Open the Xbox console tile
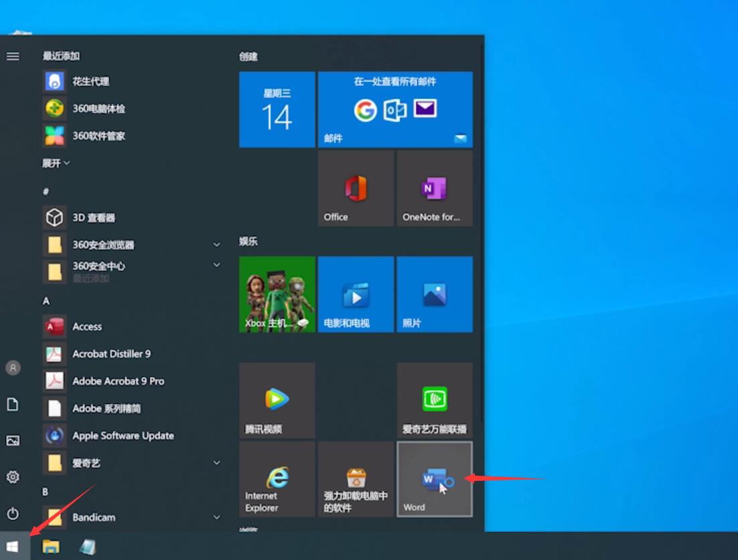Image resolution: width=738 pixels, height=560 pixels. click(x=277, y=295)
